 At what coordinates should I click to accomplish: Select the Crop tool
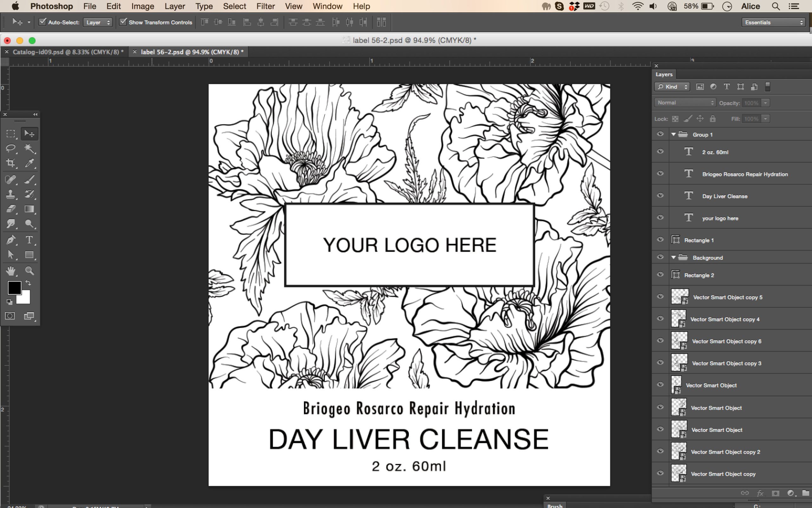11,163
